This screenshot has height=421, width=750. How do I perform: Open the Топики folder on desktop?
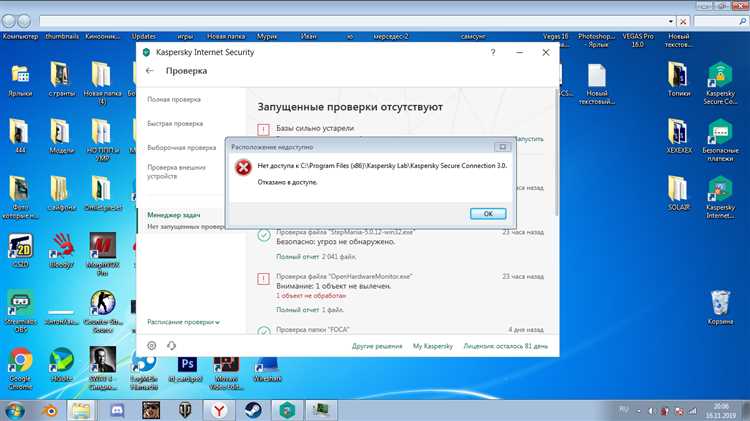(679, 79)
